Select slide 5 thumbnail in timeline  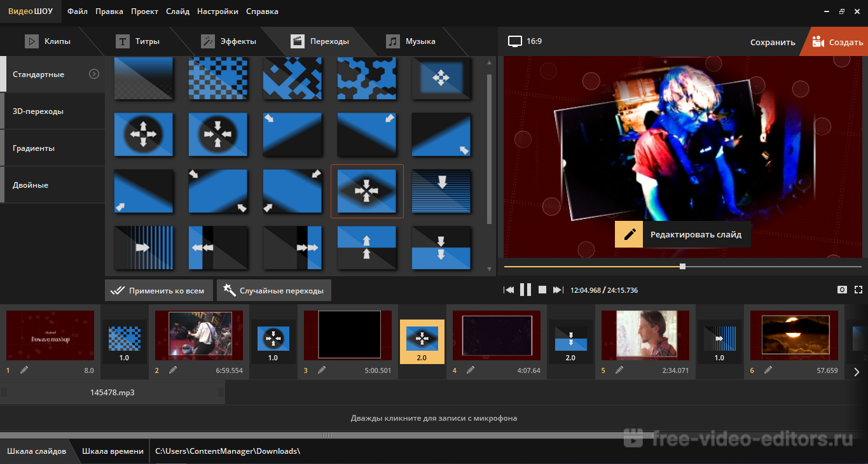[x=645, y=335]
